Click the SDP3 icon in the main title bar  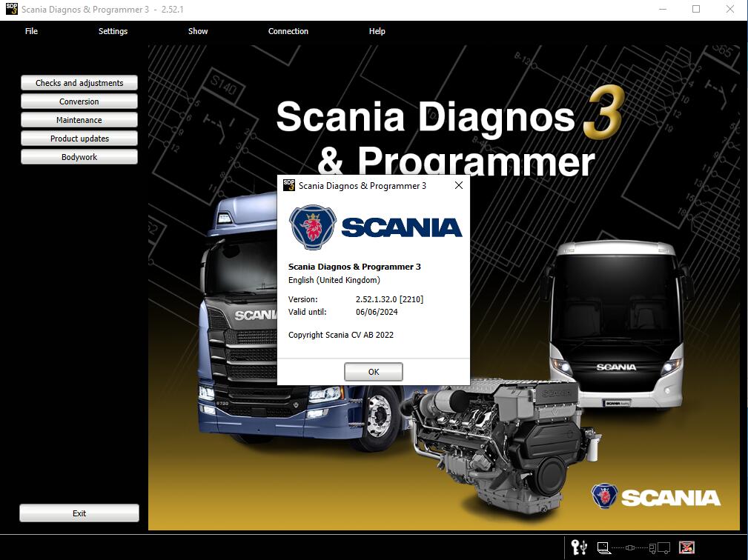point(10,10)
